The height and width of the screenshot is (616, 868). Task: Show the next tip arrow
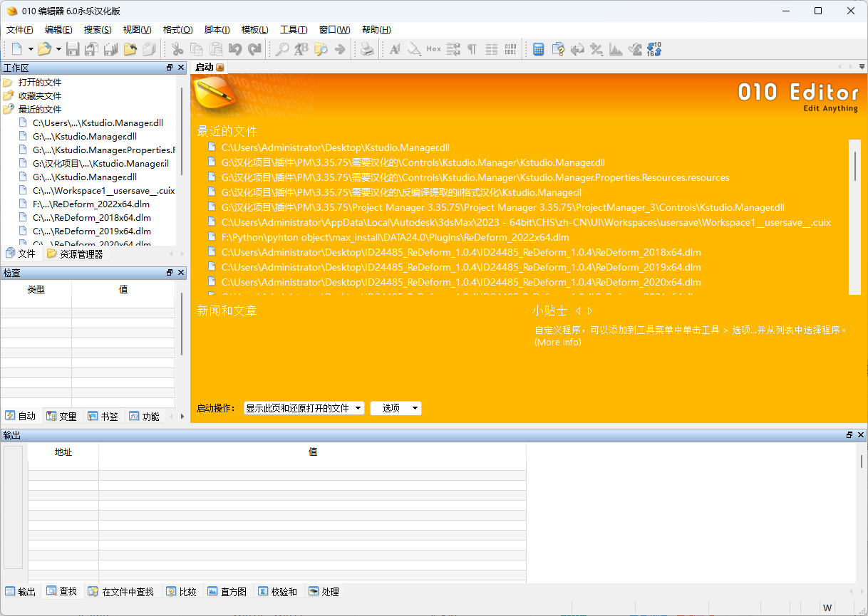click(590, 311)
